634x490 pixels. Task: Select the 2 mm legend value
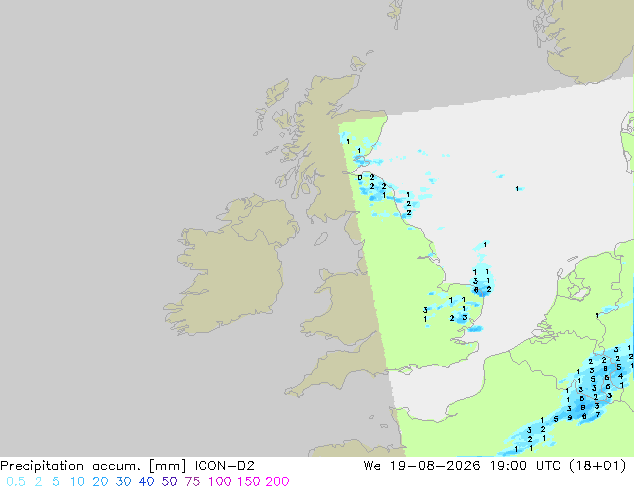(x=38, y=482)
